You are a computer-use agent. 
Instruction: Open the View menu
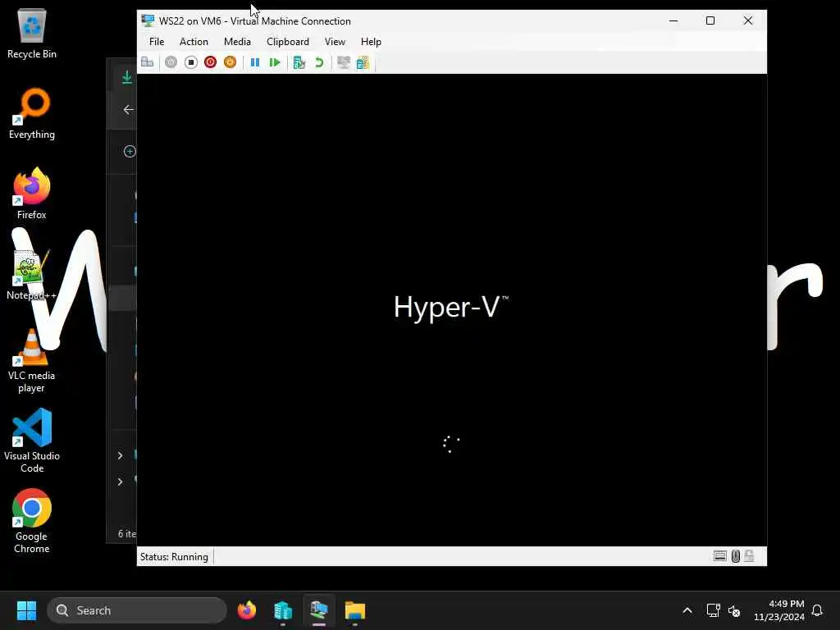tap(335, 42)
